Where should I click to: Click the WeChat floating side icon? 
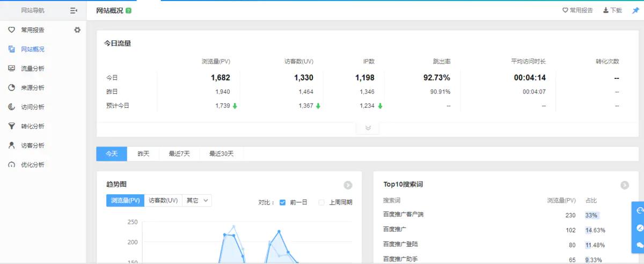[639, 245]
